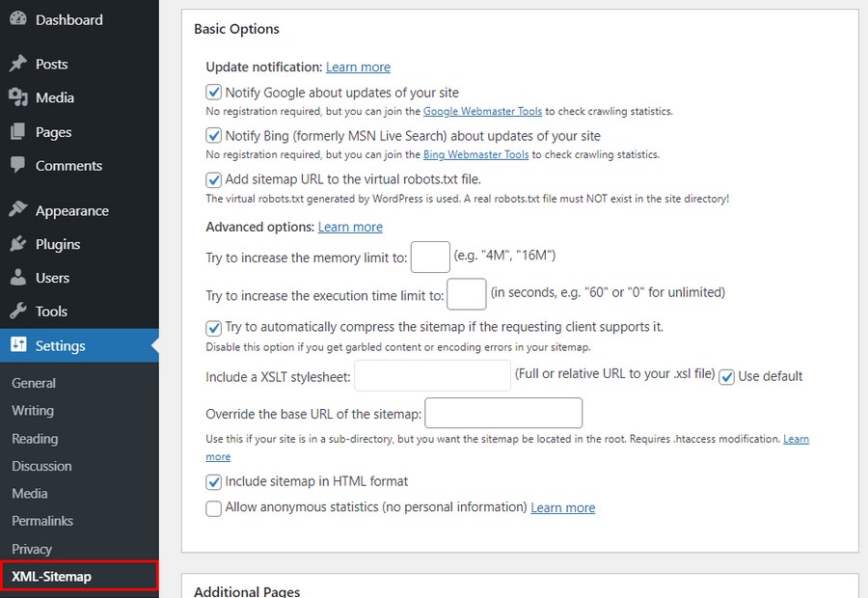The image size is (868, 598).
Task: Open the Tools menu label
Action: click(51, 312)
